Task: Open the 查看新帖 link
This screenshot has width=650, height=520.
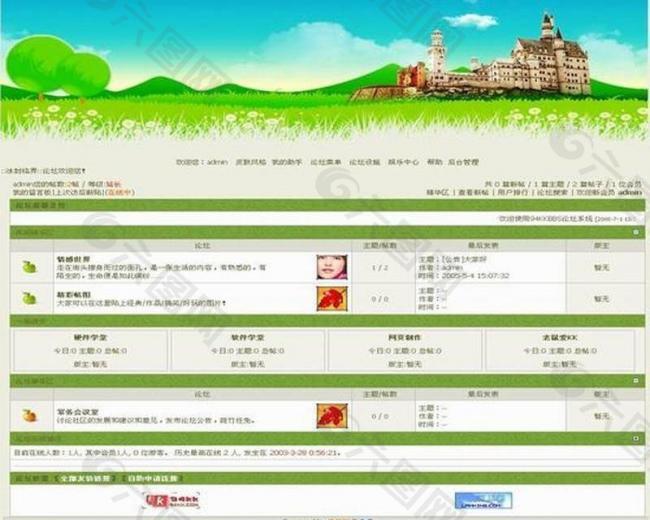Action: click(473, 192)
